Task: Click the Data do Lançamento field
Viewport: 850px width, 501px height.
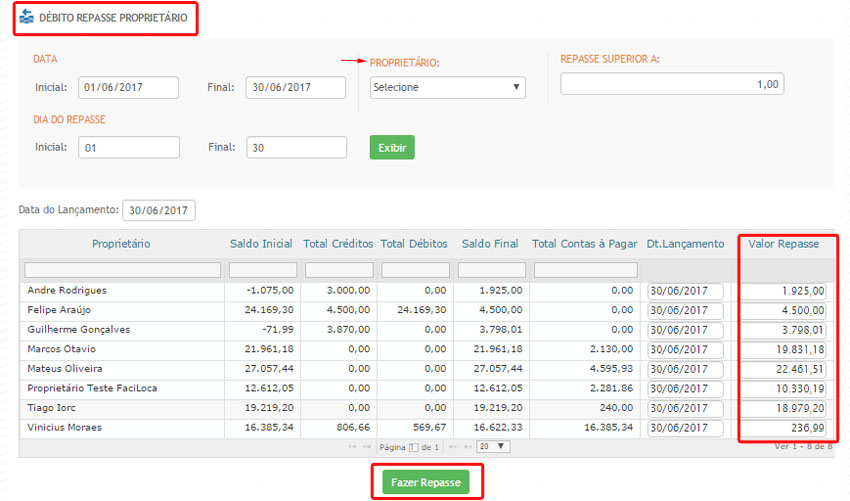Action: [159, 210]
